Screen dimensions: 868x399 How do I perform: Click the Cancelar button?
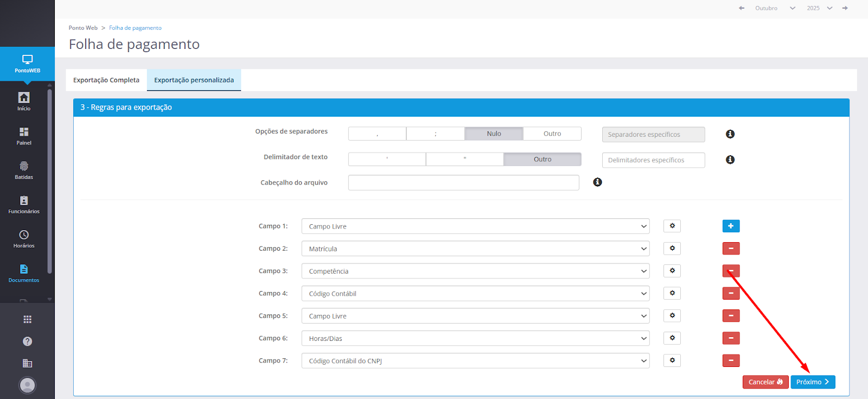pos(765,382)
